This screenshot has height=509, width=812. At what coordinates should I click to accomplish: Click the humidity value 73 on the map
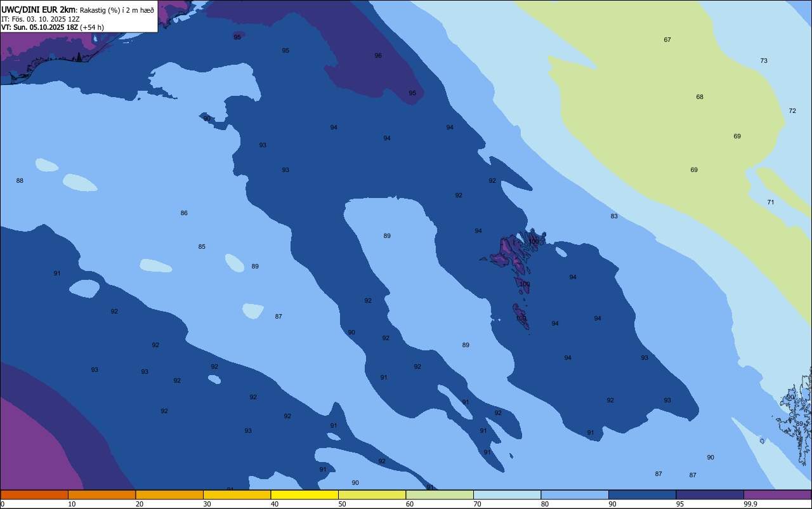click(x=764, y=61)
